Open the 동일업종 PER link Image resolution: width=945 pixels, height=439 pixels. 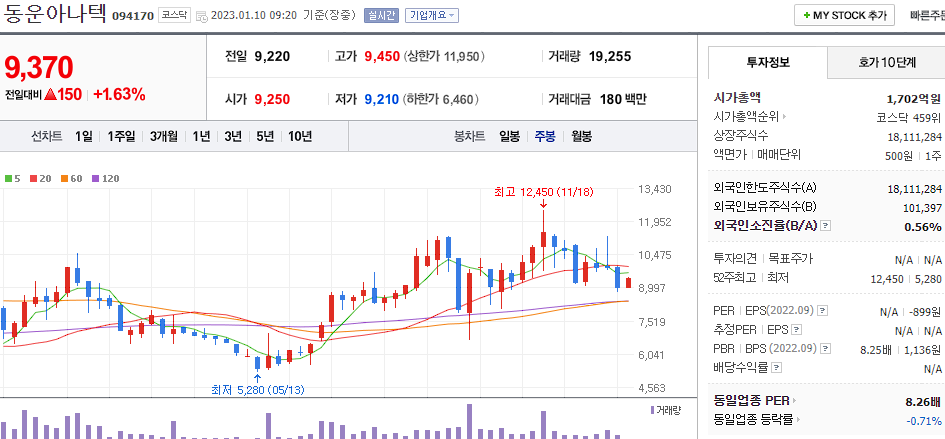coord(755,400)
